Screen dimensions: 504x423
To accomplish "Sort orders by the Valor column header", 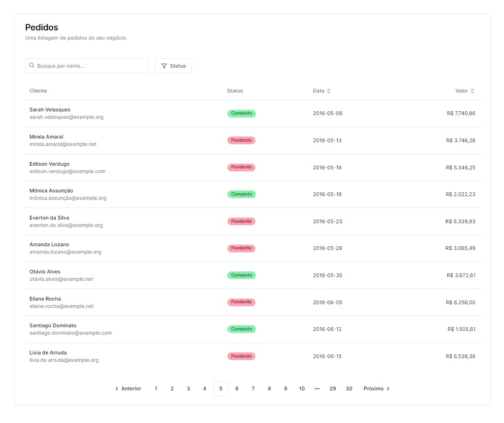I will coord(464,91).
